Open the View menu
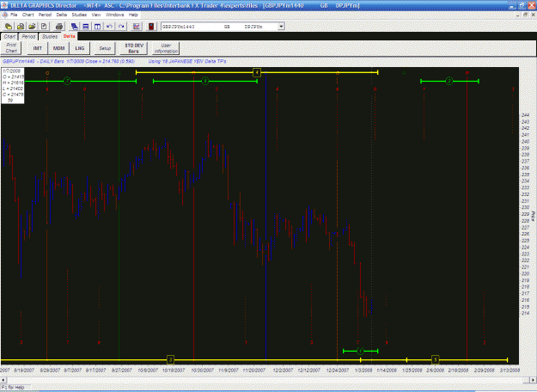Viewport: 537px width, 392px height. [96, 15]
